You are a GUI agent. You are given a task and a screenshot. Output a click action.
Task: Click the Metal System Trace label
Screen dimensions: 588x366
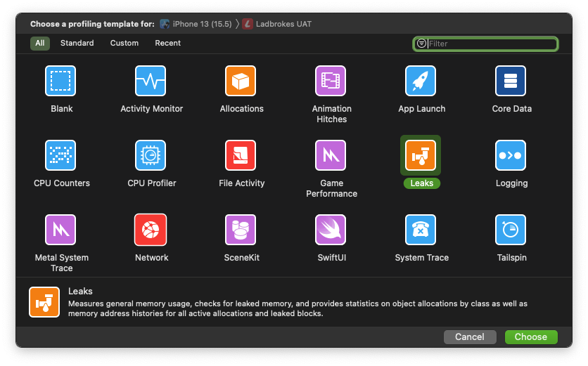tap(62, 263)
